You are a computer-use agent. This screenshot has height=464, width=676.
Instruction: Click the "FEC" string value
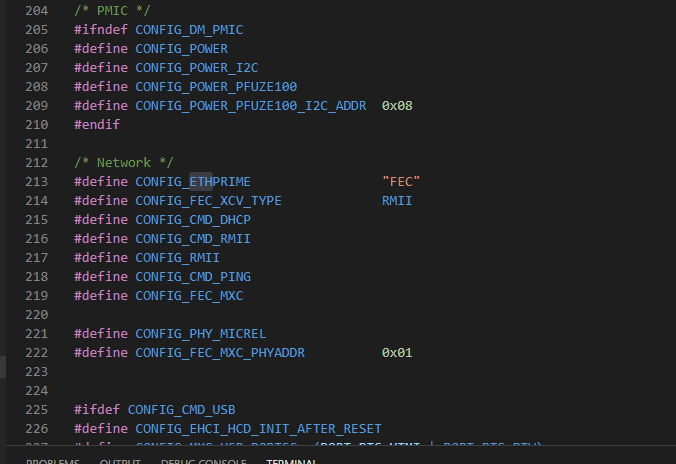(x=401, y=181)
